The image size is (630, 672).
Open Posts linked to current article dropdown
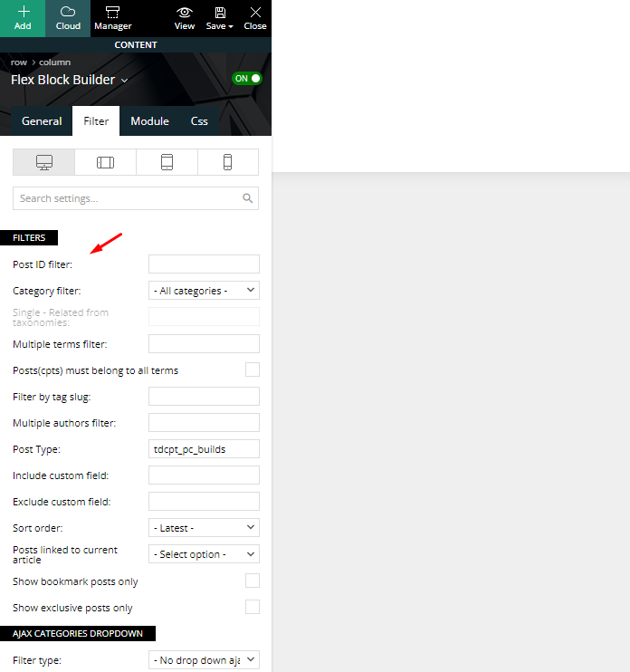204,554
